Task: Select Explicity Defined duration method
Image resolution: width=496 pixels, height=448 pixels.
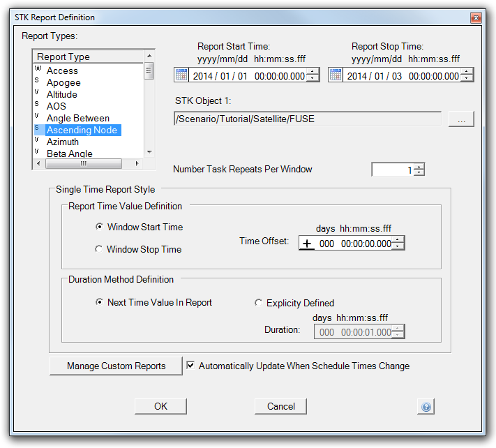Action: pyautogui.click(x=259, y=303)
